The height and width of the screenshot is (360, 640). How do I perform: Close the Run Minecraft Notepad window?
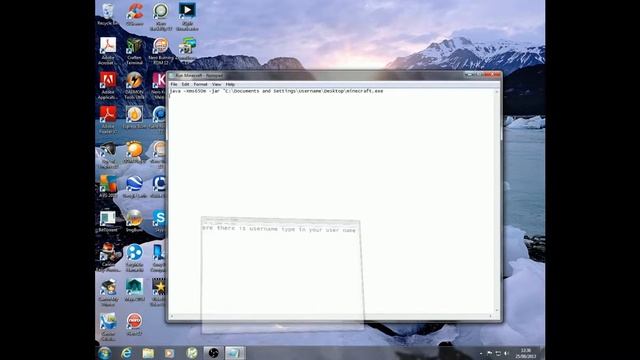[493, 75]
